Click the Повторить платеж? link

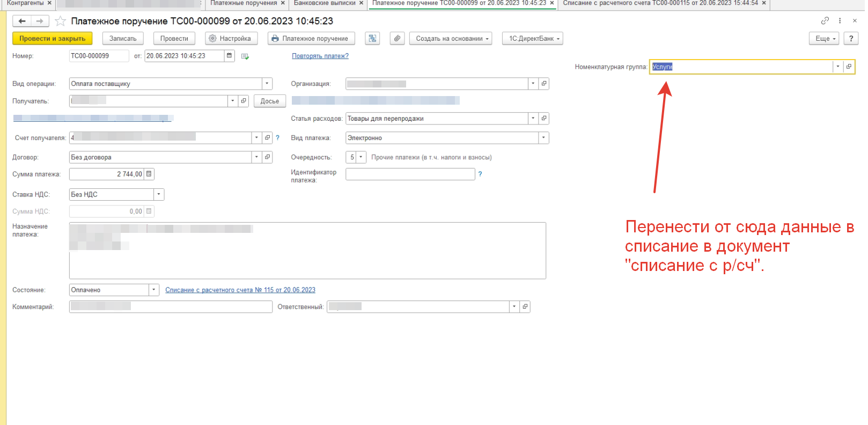[320, 56]
